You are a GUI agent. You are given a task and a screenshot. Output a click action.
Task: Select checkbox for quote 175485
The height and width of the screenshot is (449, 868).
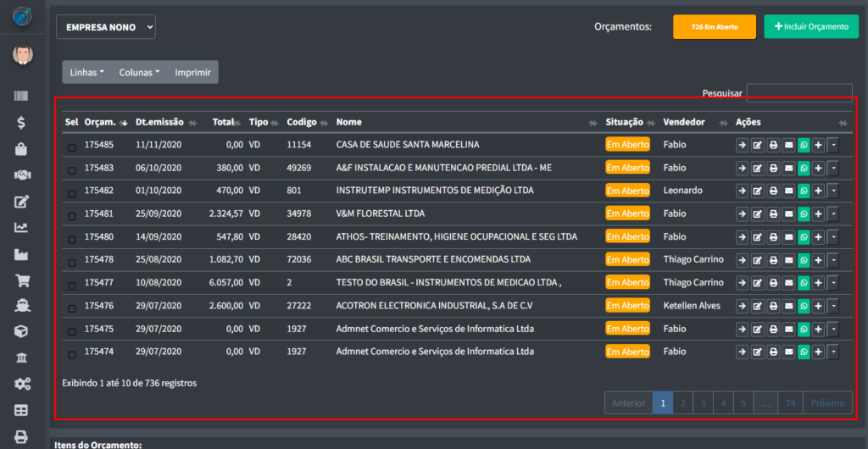[72, 147]
